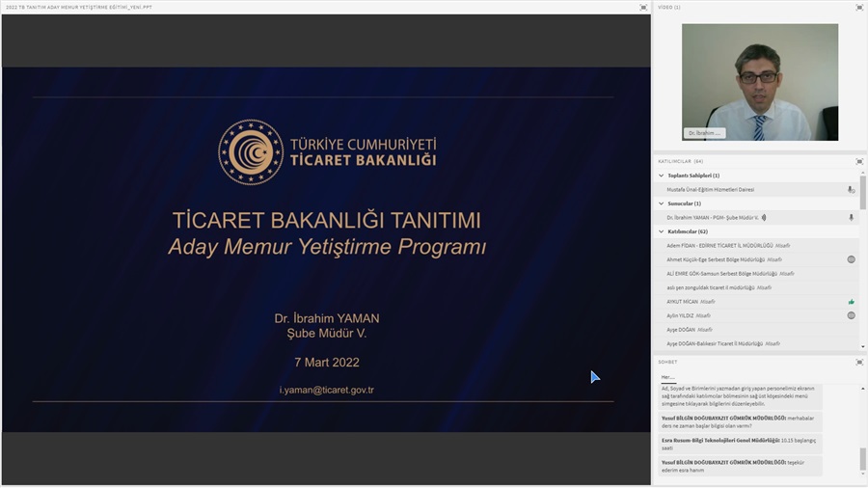Click Mustafa Ünal's microphone icon

(851, 190)
